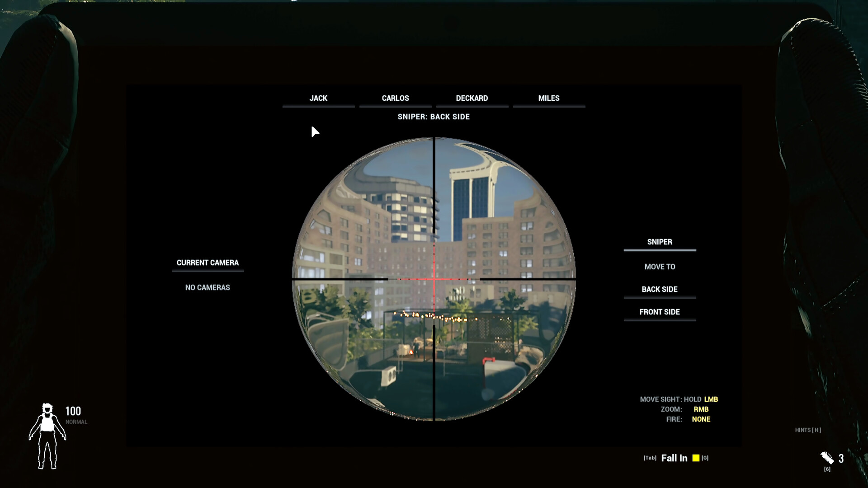Click the SNIPER: BACK SIDE title

point(433,117)
